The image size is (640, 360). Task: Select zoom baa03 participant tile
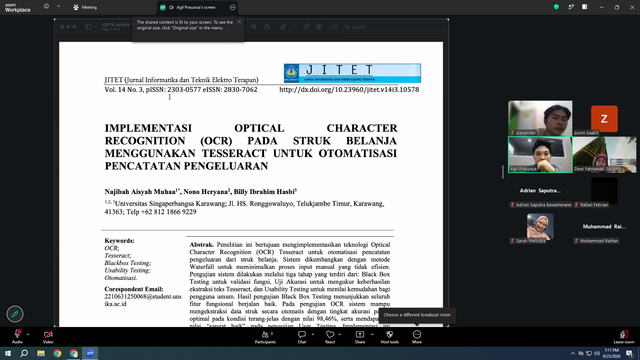click(x=604, y=119)
